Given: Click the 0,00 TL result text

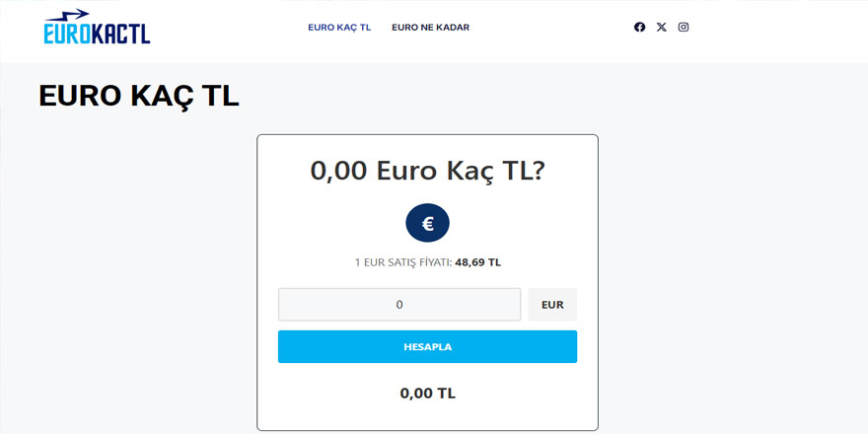Looking at the screenshot, I should click(427, 394).
